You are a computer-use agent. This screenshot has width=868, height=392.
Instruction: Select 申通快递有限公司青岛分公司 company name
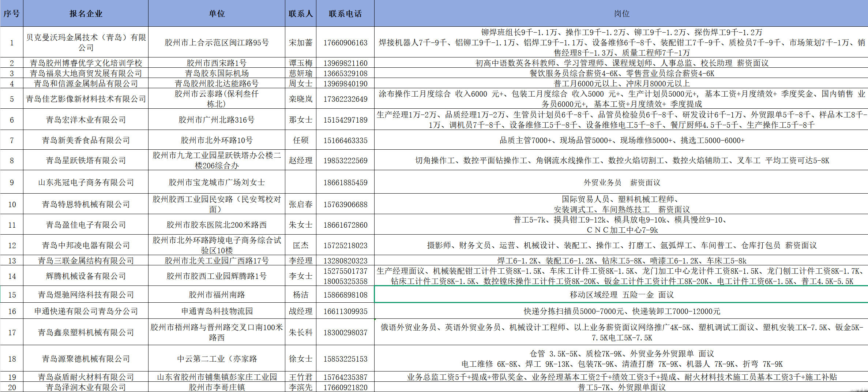coord(86,311)
